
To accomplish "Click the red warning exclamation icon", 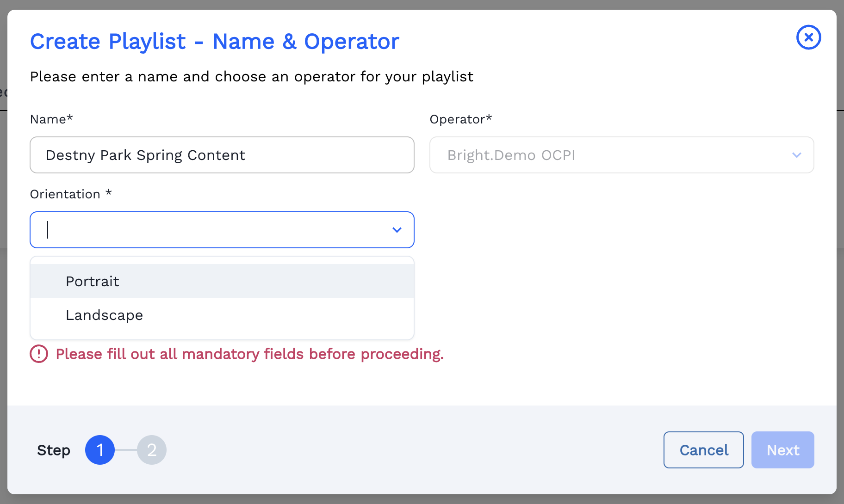I will click(x=39, y=354).
